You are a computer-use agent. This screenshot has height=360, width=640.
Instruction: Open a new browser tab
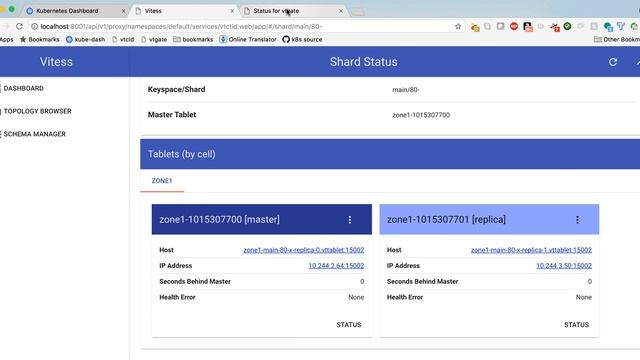click(x=357, y=12)
